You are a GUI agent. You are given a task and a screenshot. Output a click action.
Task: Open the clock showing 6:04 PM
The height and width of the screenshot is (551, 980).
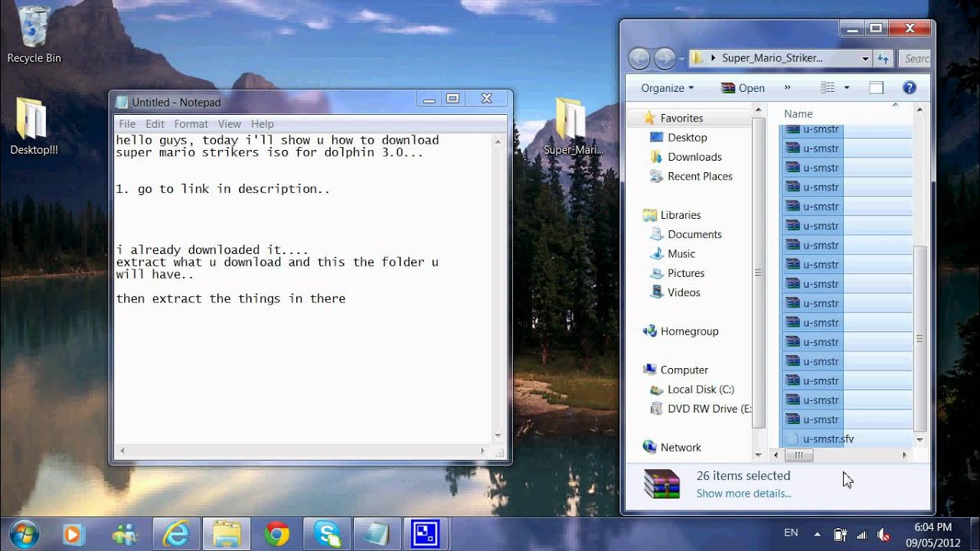pyautogui.click(x=933, y=534)
